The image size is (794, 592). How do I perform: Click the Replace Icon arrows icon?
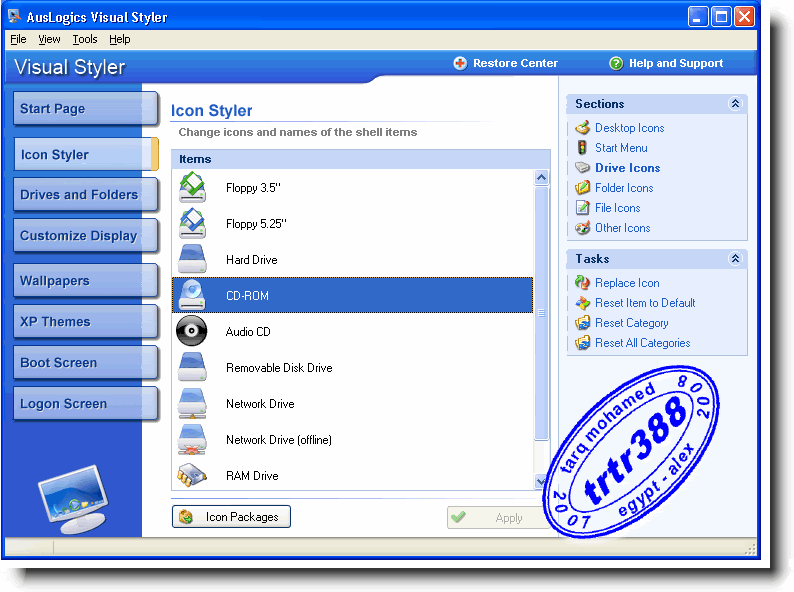(x=582, y=283)
